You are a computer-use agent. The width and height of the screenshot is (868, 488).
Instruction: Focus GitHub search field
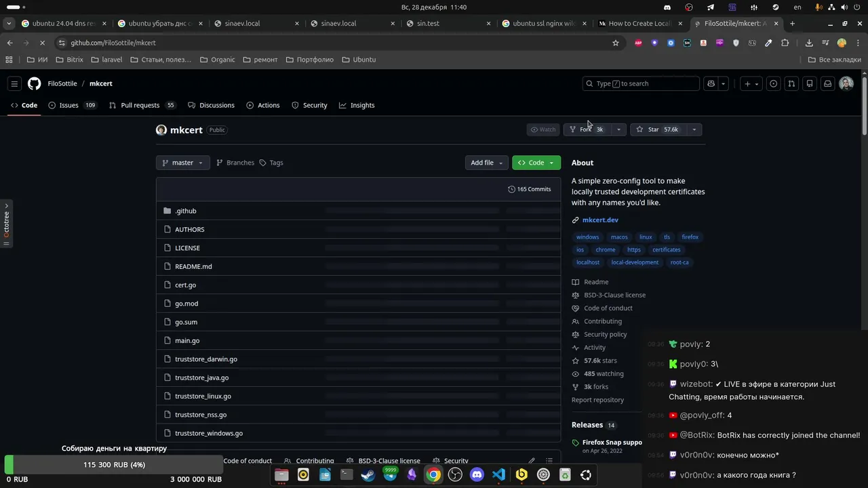pyautogui.click(x=641, y=83)
